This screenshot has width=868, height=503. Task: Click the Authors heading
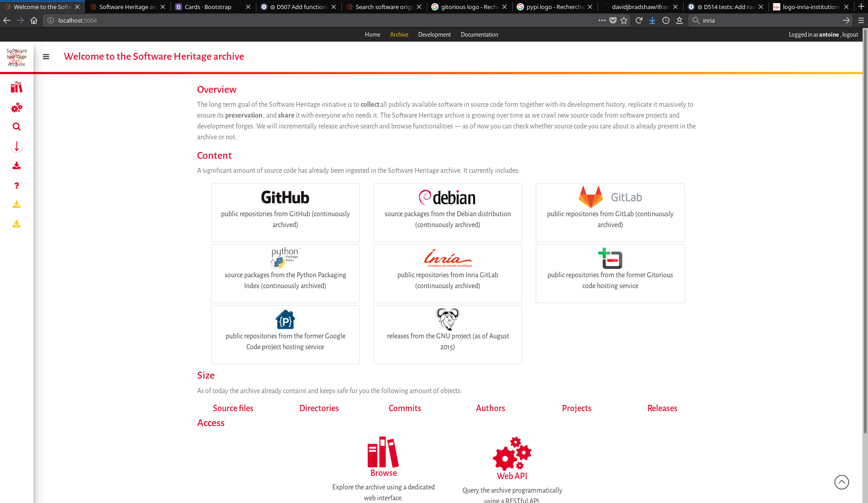point(491,408)
